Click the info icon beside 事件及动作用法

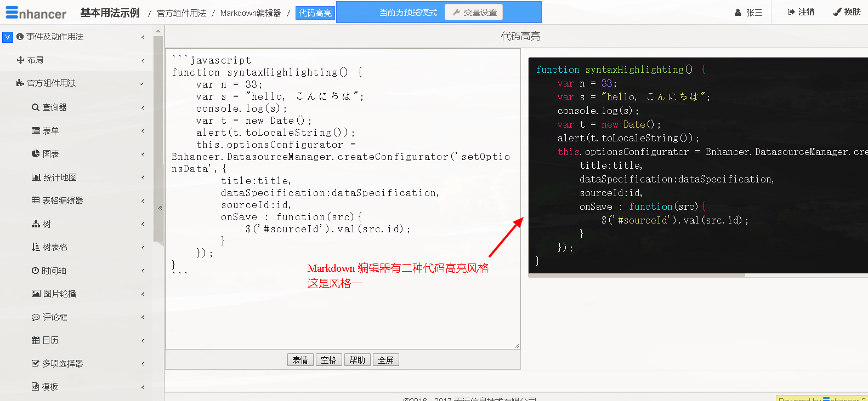[20, 37]
